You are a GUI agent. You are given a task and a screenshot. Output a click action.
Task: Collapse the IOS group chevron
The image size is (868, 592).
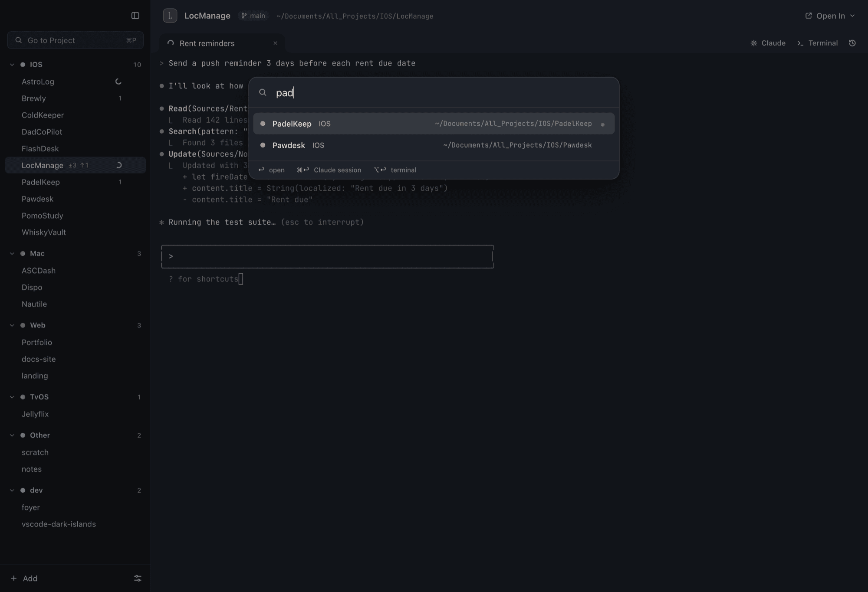pyautogui.click(x=12, y=64)
